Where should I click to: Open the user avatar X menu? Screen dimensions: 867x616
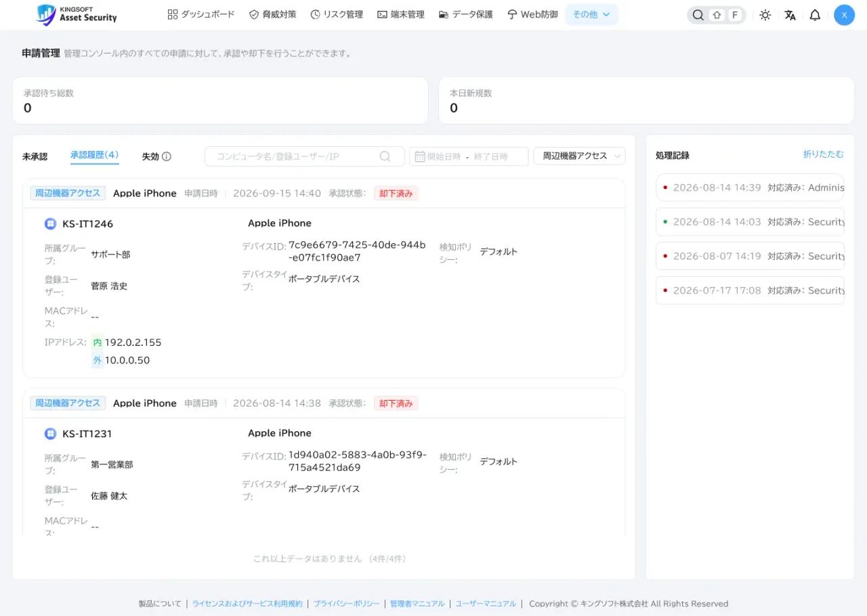(844, 15)
